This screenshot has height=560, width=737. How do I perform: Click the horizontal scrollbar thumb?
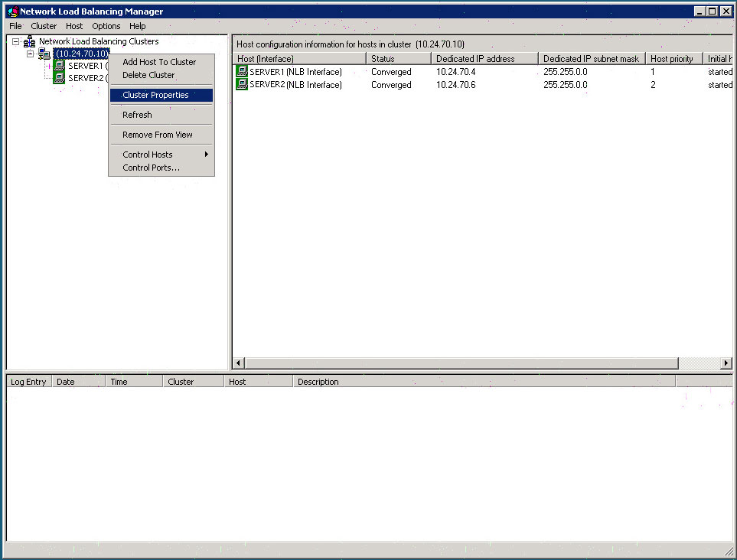[461, 363]
